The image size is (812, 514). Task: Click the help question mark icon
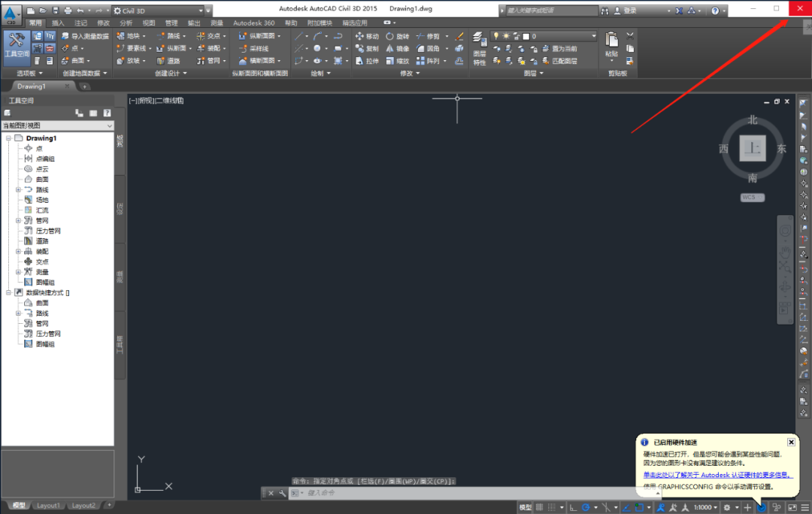[715, 11]
